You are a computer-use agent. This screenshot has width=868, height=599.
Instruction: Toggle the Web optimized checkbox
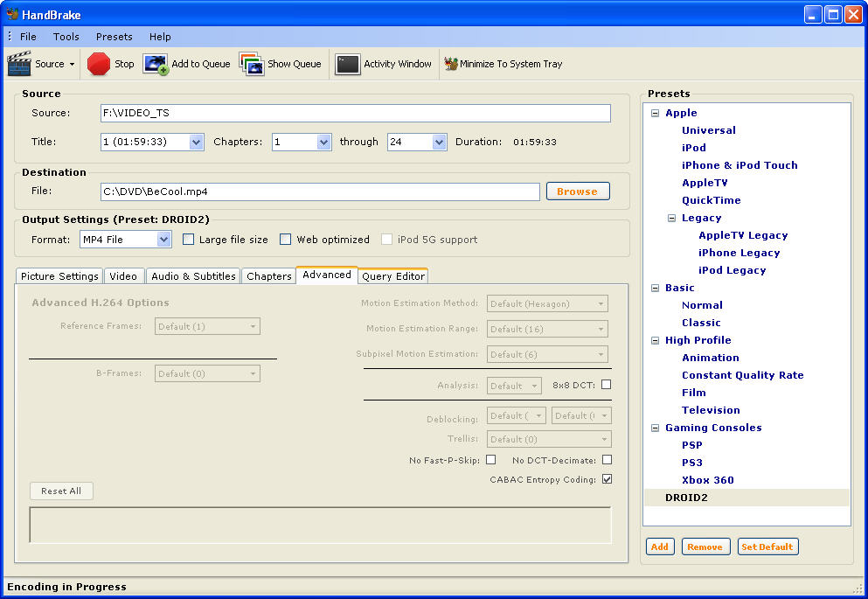click(285, 240)
